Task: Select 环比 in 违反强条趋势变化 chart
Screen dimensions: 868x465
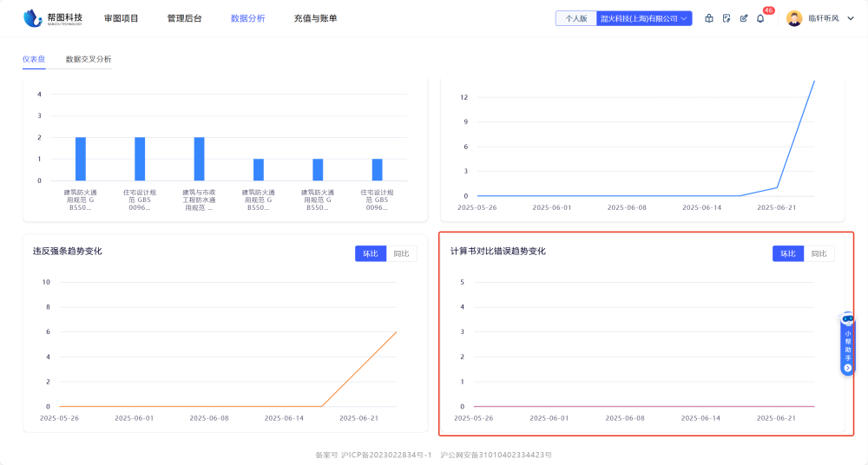Action: 371,253
